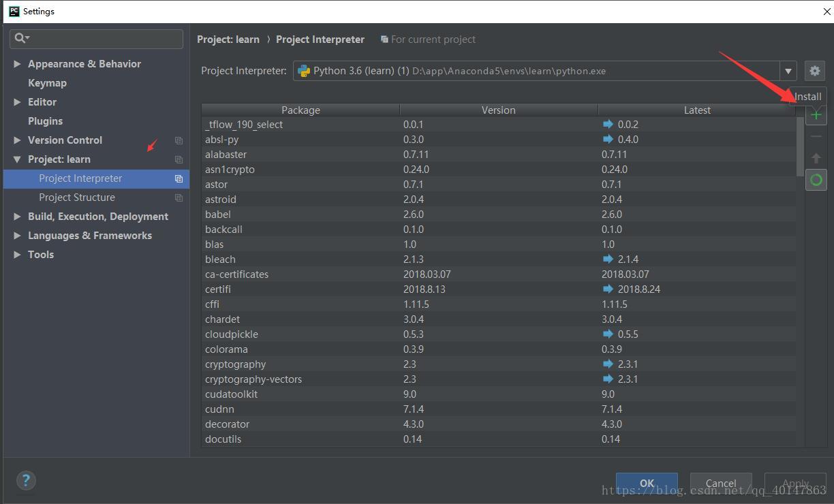Open Plugins settings
This screenshot has width=834, height=504.
click(x=45, y=121)
